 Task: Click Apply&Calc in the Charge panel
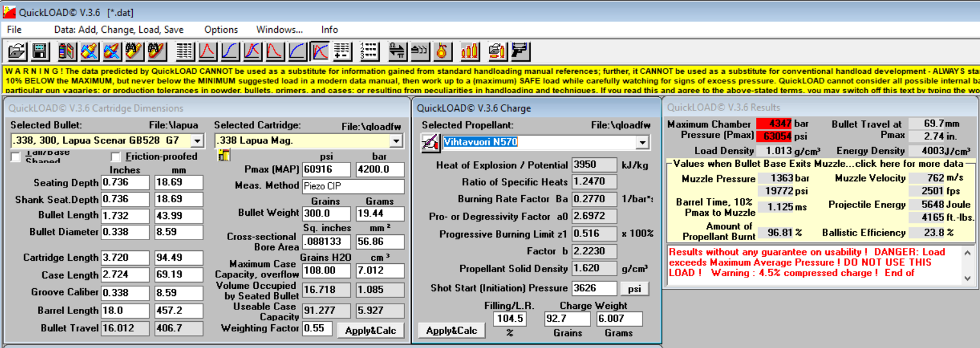[452, 330]
